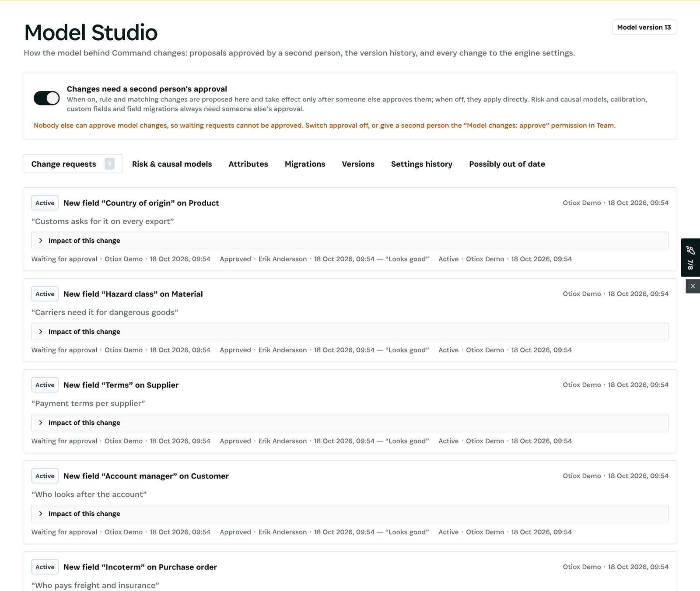View the Versions tab
Viewport: 700px width, 591px height.
(358, 164)
